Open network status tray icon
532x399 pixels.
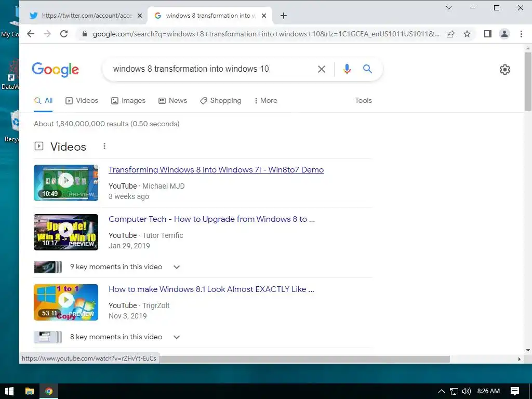pos(454,391)
